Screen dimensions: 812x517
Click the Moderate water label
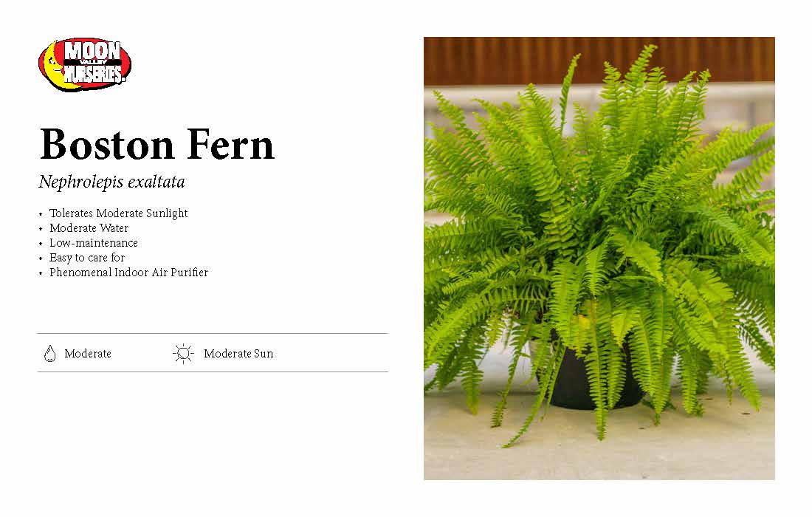point(88,354)
